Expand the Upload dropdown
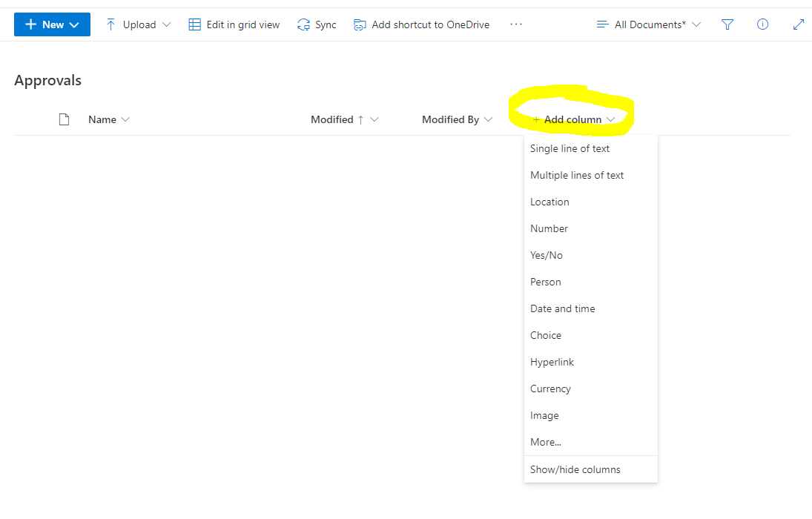 (138, 24)
